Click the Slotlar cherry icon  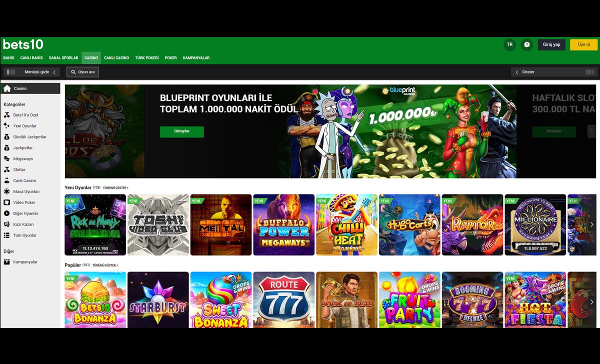point(6,170)
